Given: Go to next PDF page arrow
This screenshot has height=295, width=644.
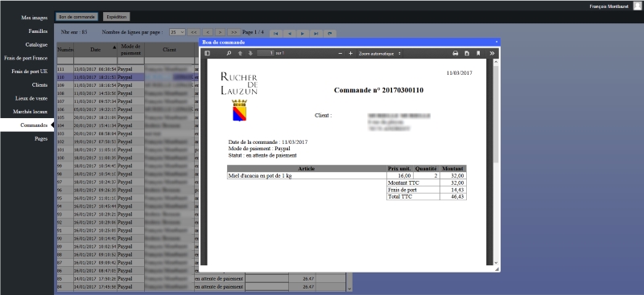Looking at the screenshot, I should click(x=250, y=53).
